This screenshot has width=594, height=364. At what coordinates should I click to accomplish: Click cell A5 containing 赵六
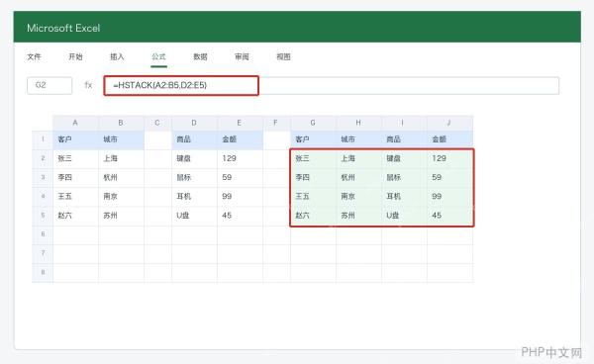tap(75, 216)
